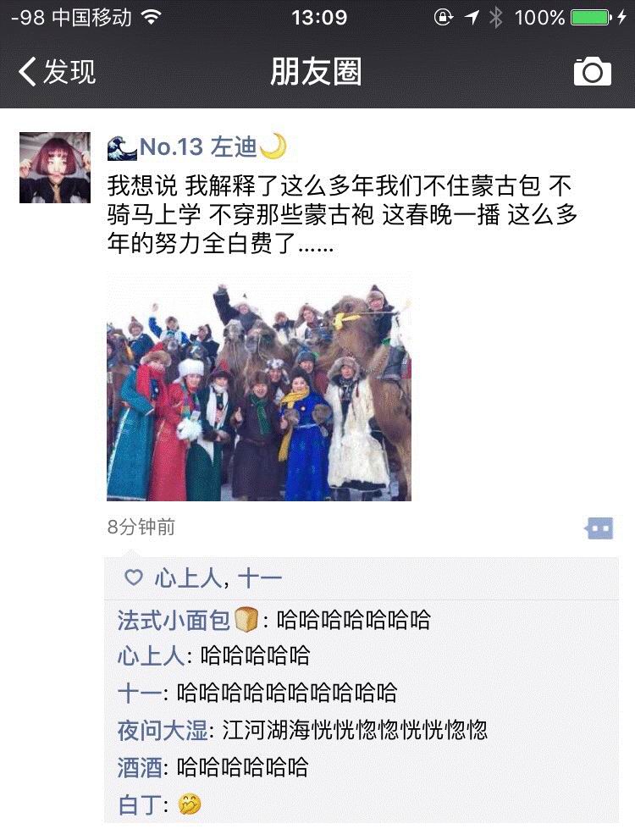635x840 pixels.
Task: Tap the location arrow status icon
Action: [x=472, y=18]
